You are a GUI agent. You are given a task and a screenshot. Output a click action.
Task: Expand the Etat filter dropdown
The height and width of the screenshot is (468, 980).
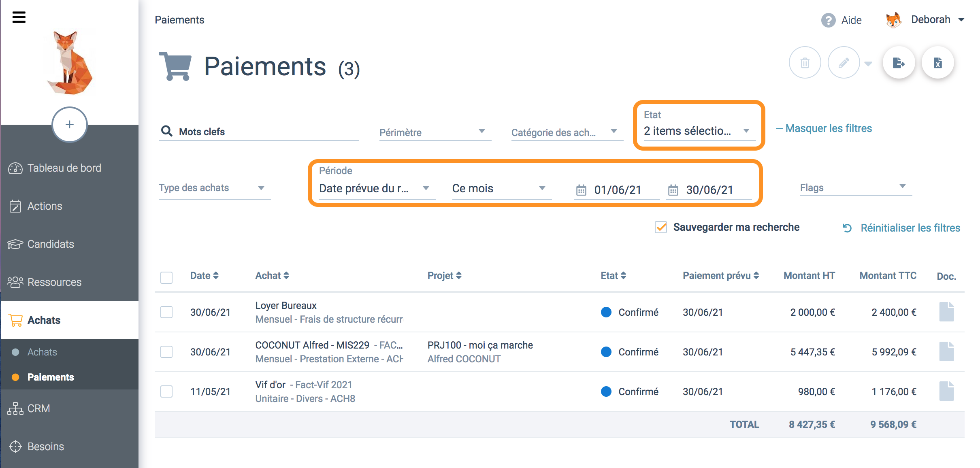point(699,131)
